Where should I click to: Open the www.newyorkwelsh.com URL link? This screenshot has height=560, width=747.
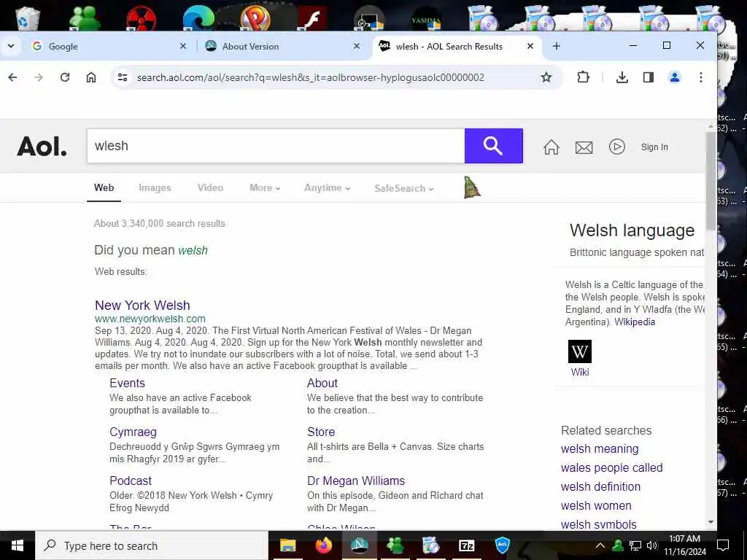[x=150, y=319]
